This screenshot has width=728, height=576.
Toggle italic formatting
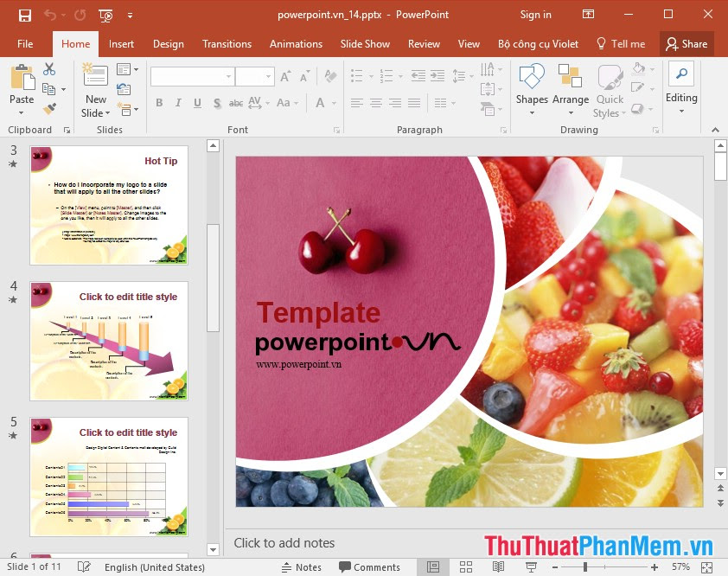click(176, 103)
